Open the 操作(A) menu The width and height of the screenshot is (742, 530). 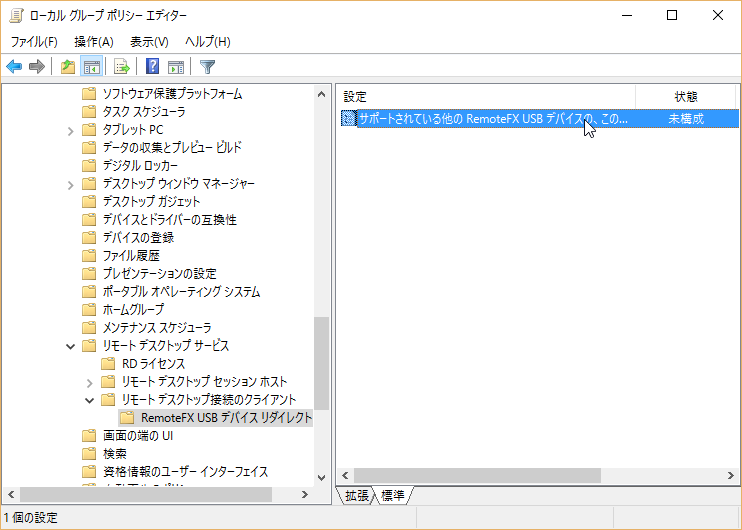[x=94, y=42]
